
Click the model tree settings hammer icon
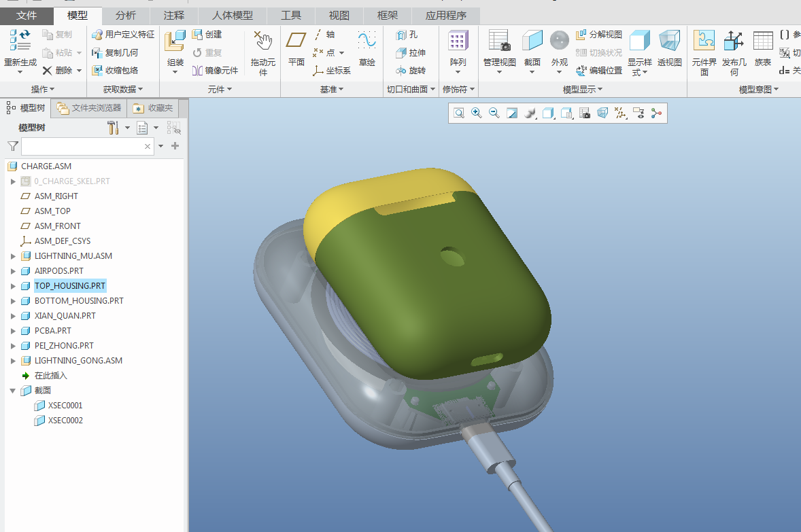tap(113, 128)
